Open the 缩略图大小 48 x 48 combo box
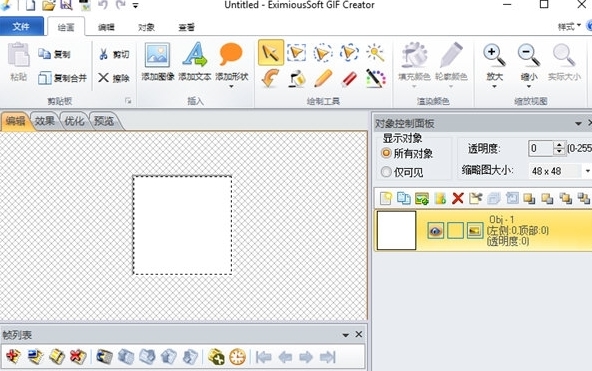592x371 pixels. coord(560,171)
